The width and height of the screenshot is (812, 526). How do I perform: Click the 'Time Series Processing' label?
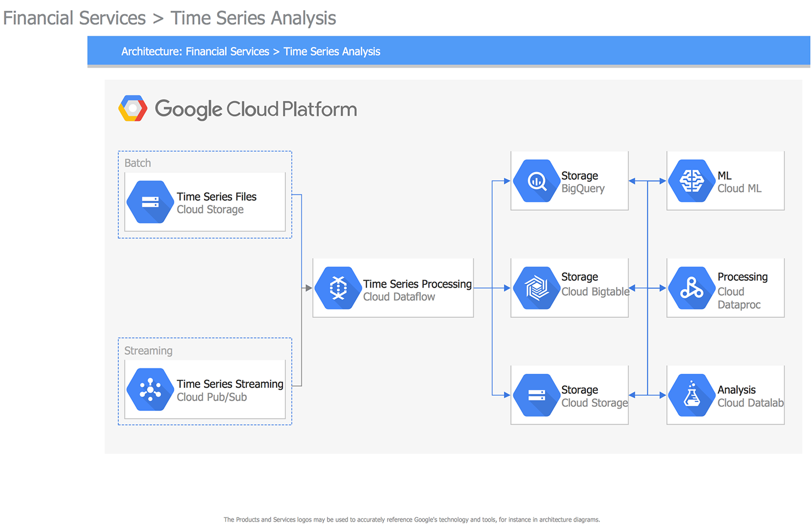417,284
